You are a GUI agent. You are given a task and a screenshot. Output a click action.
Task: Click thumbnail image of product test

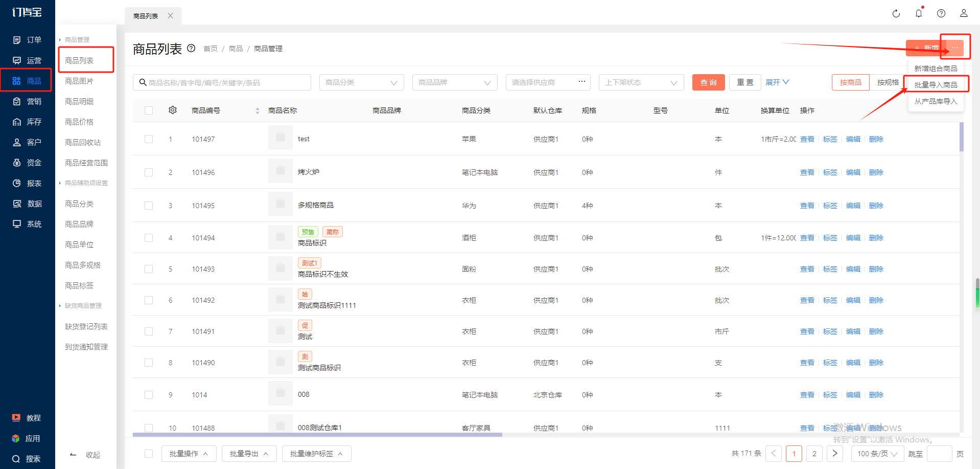pyautogui.click(x=281, y=138)
